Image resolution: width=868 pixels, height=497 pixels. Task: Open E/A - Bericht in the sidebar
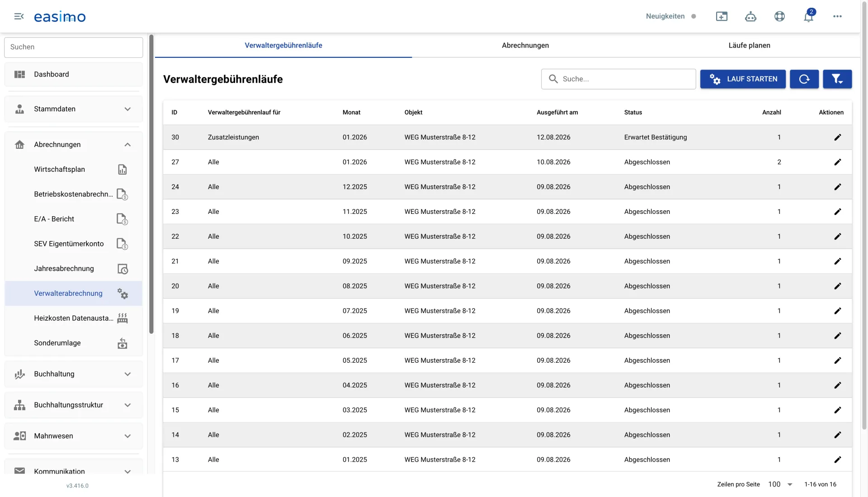[74, 219]
